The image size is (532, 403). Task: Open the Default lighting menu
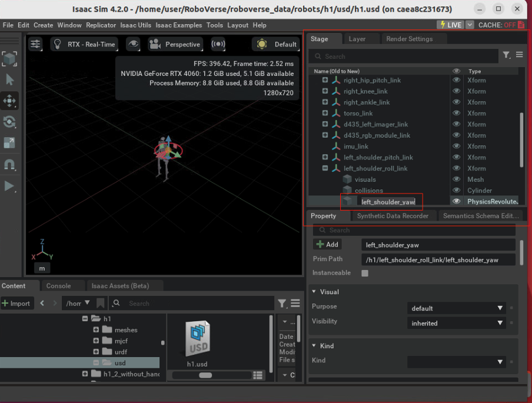(x=276, y=44)
